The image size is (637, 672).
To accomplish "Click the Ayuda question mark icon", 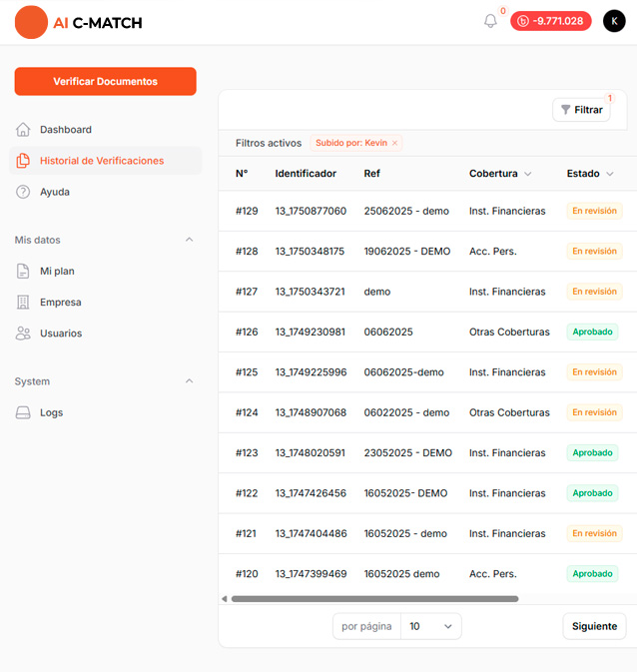I will coord(23,192).
